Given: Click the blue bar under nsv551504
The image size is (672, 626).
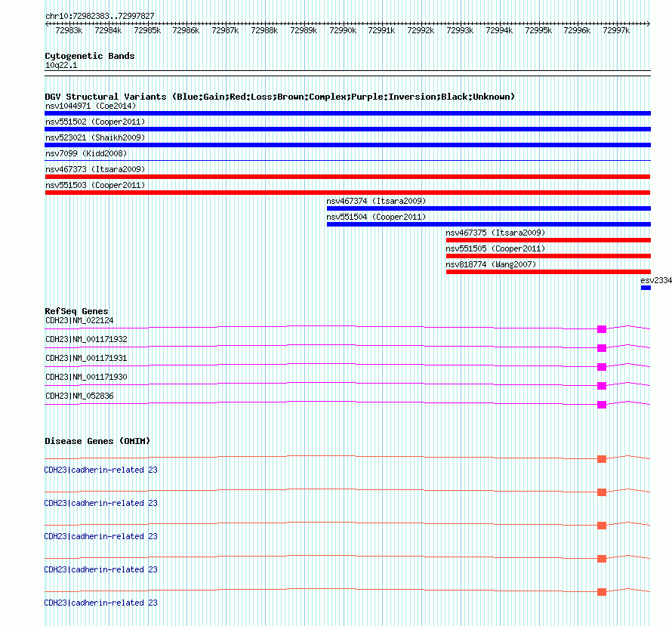Looking at the screenshot, I should (x=489, y=224).
